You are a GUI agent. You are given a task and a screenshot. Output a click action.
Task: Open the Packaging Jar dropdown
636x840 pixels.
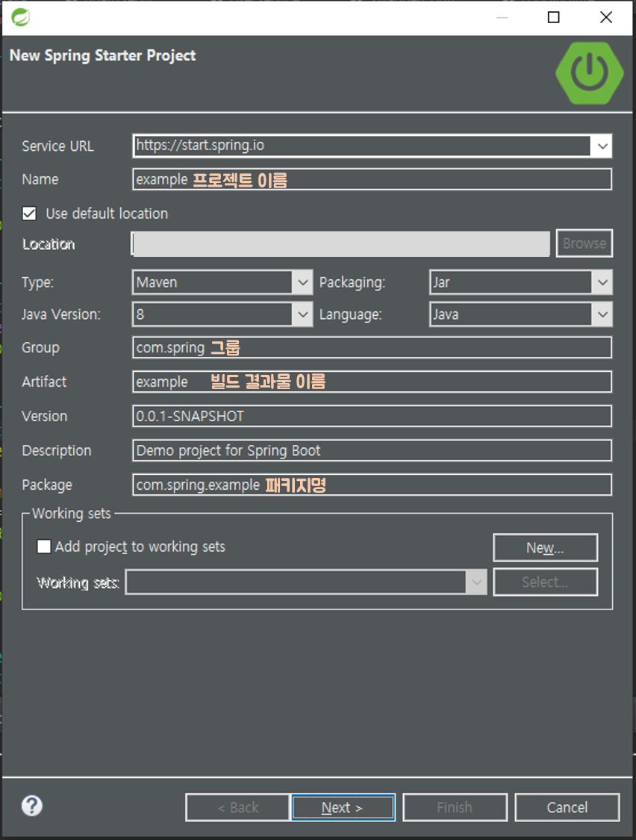point(520,282)
